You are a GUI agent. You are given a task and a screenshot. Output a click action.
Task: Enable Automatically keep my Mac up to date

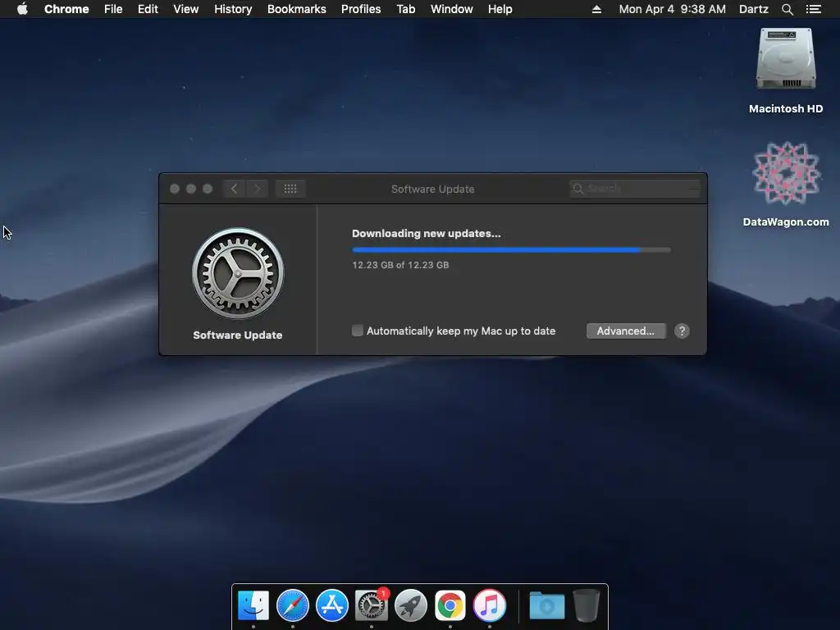click(358, 331)
